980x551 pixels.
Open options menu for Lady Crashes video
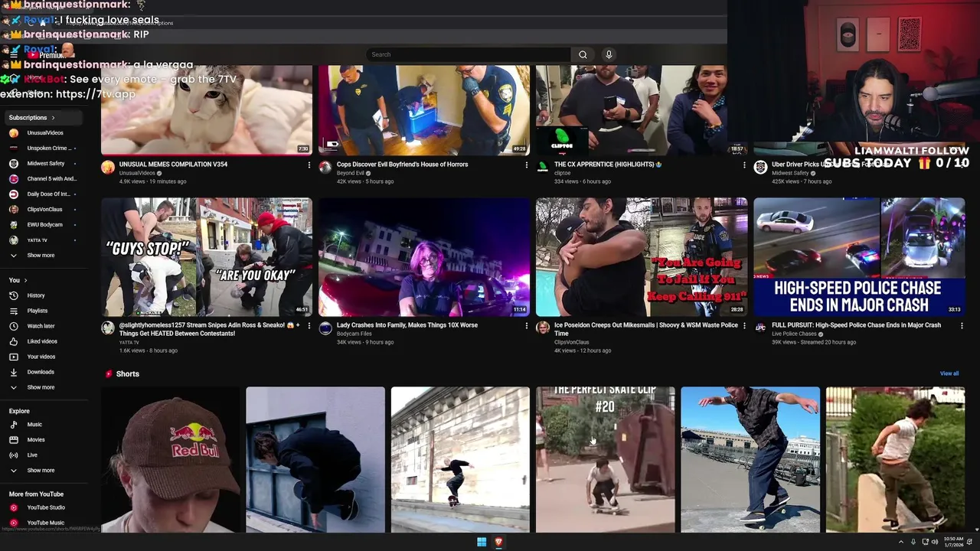(526, 325)
